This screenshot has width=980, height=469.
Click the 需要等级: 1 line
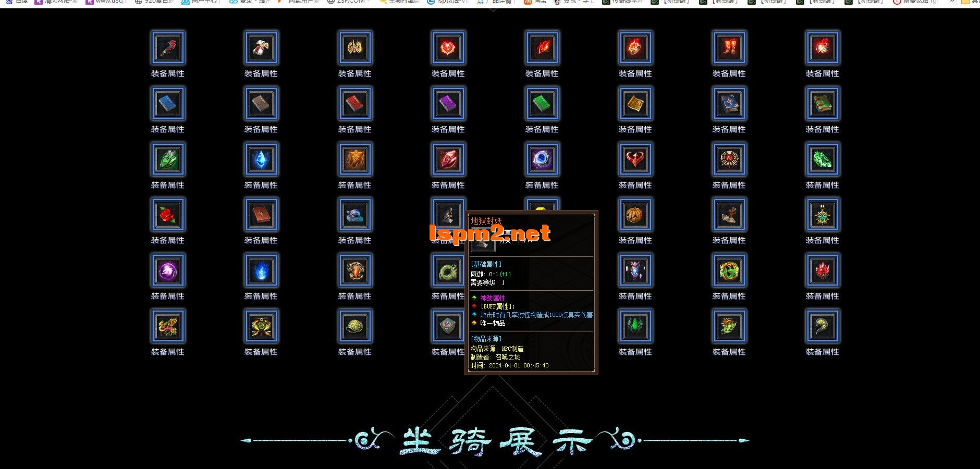click(487, 283)
